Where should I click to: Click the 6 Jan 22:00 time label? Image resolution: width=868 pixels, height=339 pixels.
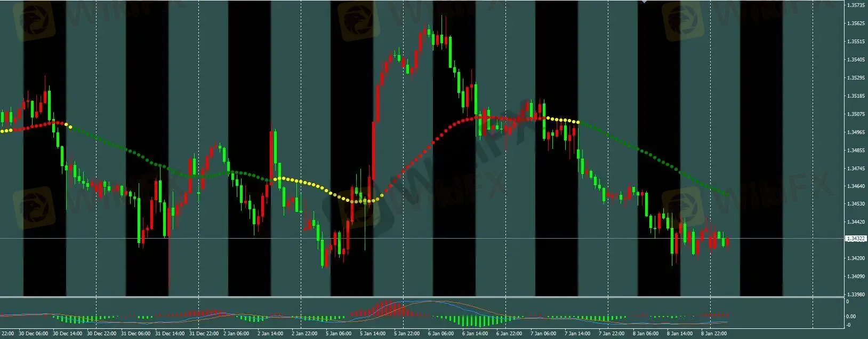point(509,334)
